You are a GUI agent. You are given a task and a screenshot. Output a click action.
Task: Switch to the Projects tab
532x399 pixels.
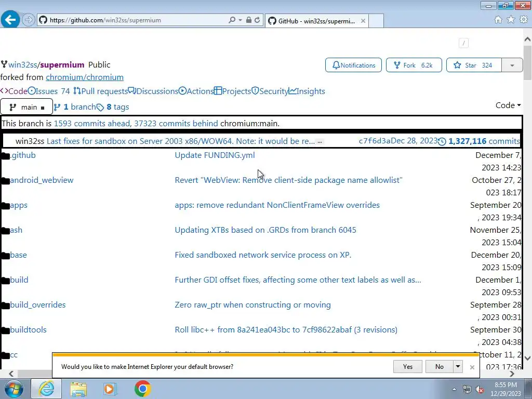coord(232,91)
